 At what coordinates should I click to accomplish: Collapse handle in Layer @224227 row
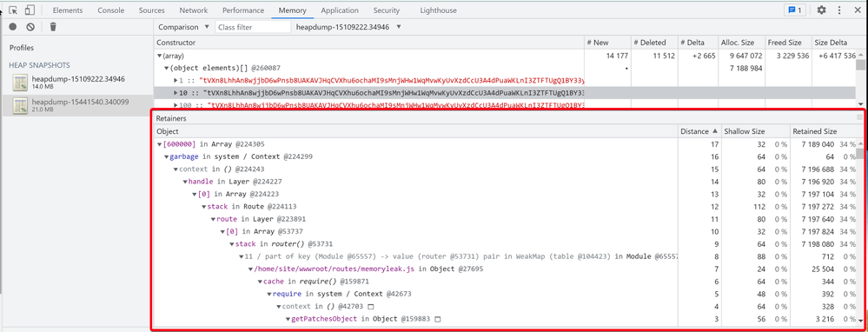185,182
